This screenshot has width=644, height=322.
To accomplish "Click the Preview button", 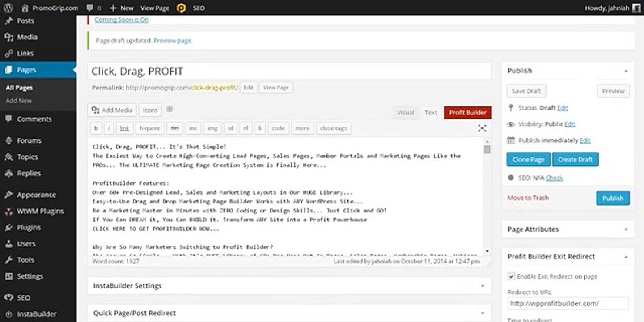I will pos(613,91).
